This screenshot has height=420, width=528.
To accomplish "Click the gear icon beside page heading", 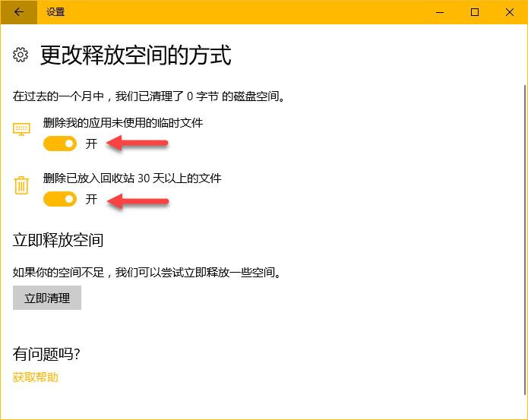I will click(21, 55).
